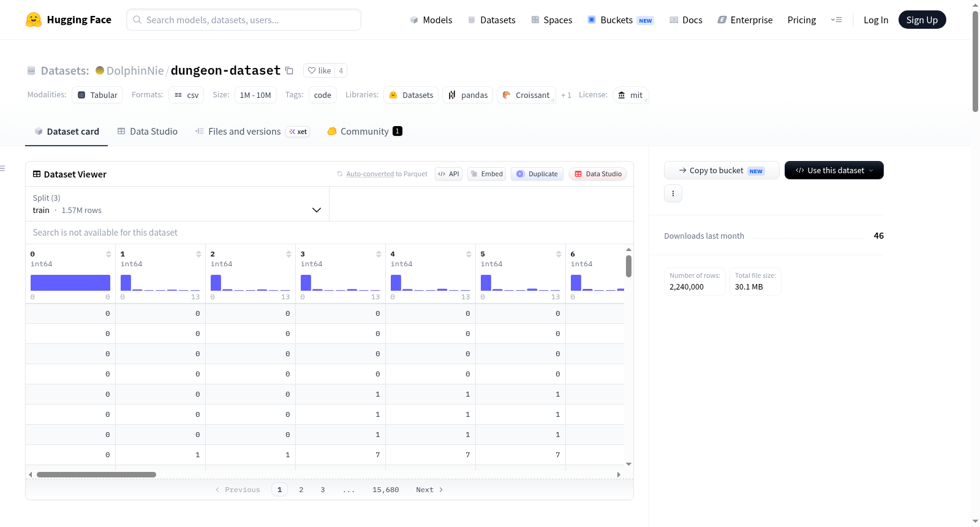Image resolution: width=980 pixels, height=527 pixels.
Task: Open the API code button
Action: (448, 174)
